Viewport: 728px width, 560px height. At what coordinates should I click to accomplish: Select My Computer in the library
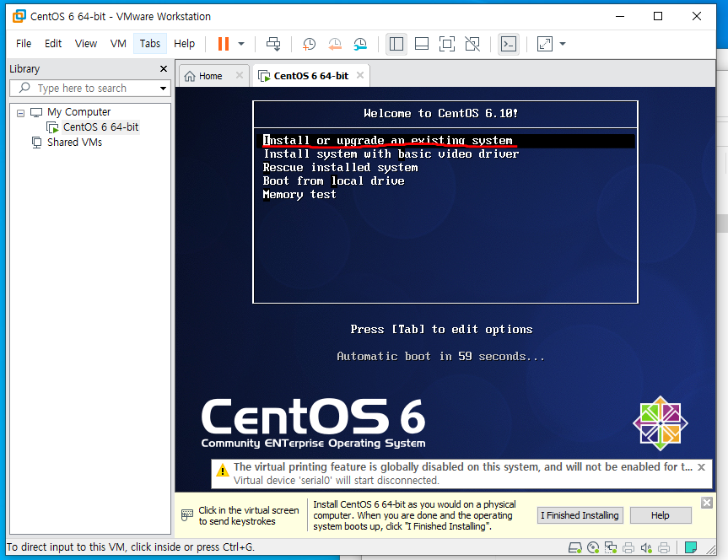79,112
